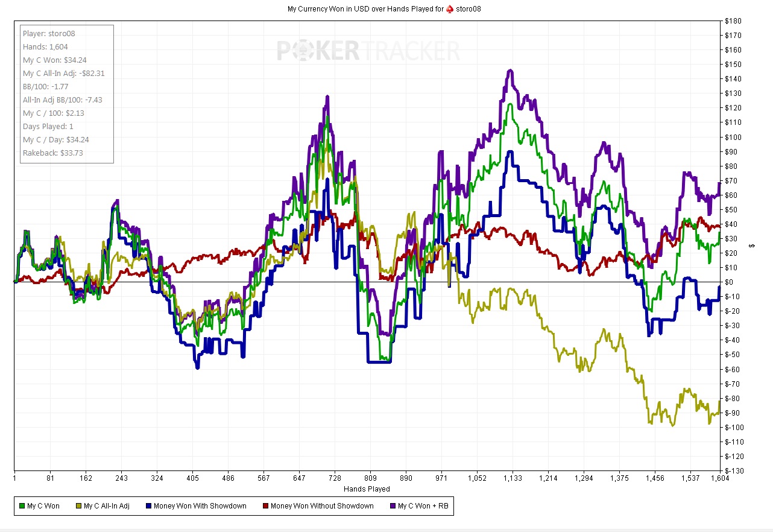Image resolution: width=773 pixels, height=532 pixels.
Task: Click the Rakeback: $33.73 stat line
Action: click(x=53, y=153)
